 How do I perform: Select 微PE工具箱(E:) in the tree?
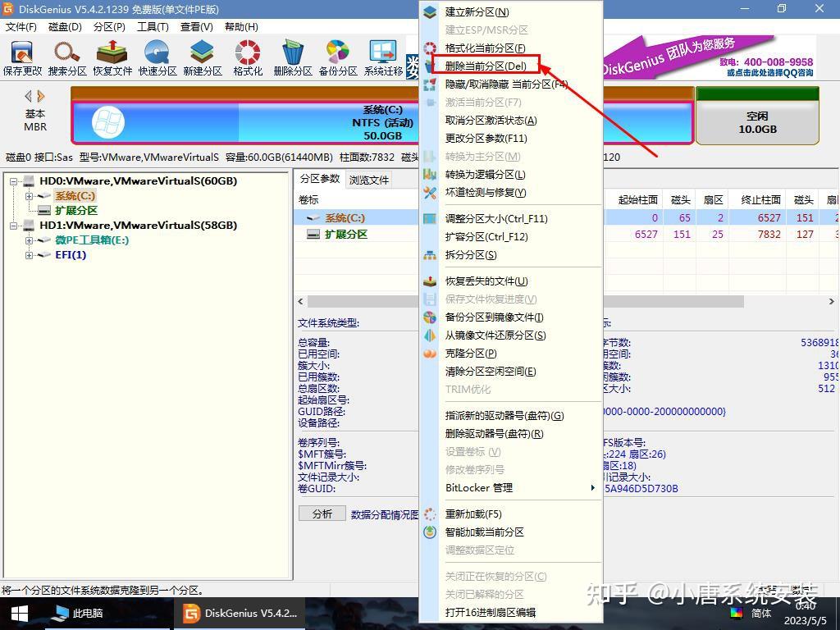click(92, 240)
